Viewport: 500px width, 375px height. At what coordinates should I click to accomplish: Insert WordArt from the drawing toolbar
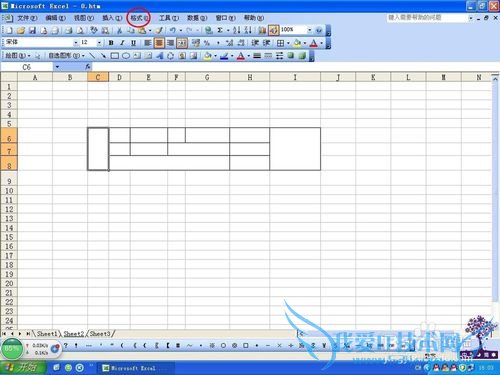[159, 56]
